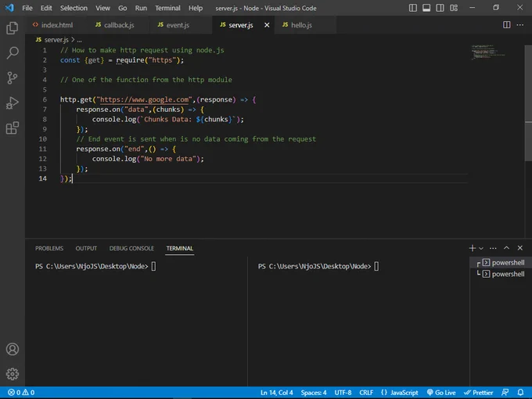Open the Help menu
Viewport: 532px width, 399px height.
pyautogui.click(x=196, y=8)
